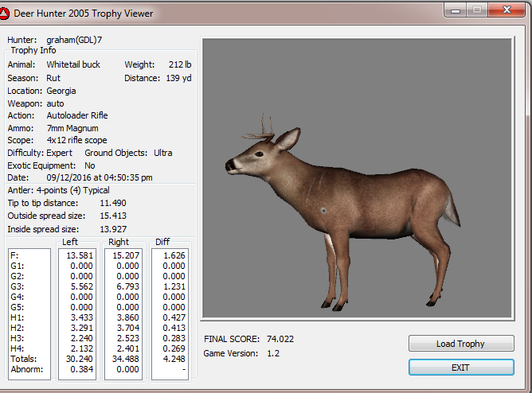The width and height of the screenshot is (532, 393).
Task: Click diff F value 1.626
Action: click(x=174, y=255)
